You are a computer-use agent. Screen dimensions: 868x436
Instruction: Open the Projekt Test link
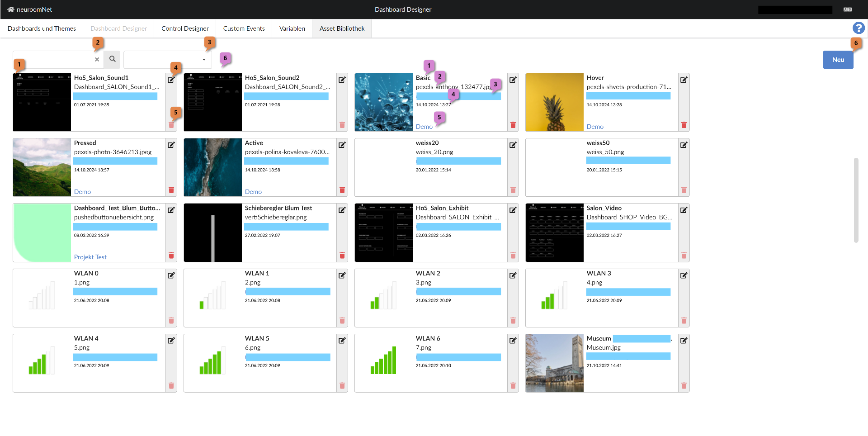click(x=90, y=257)
